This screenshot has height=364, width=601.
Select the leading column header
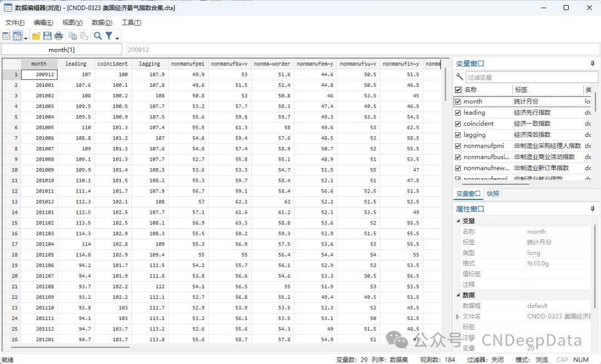[x=76, y=64]
